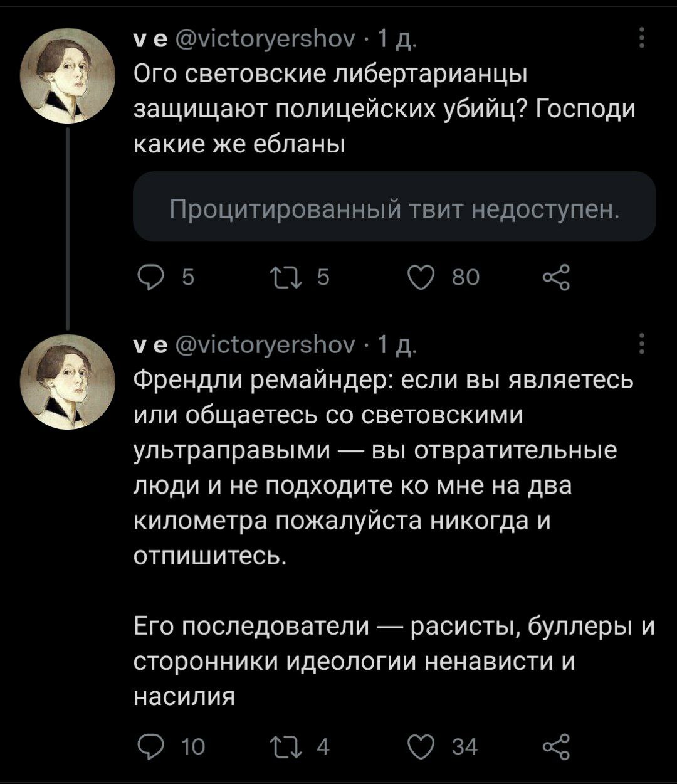The height and width of the screenshot is (784, 677).
Task: Open more options menu on second tweet
Action: [640, 345]
